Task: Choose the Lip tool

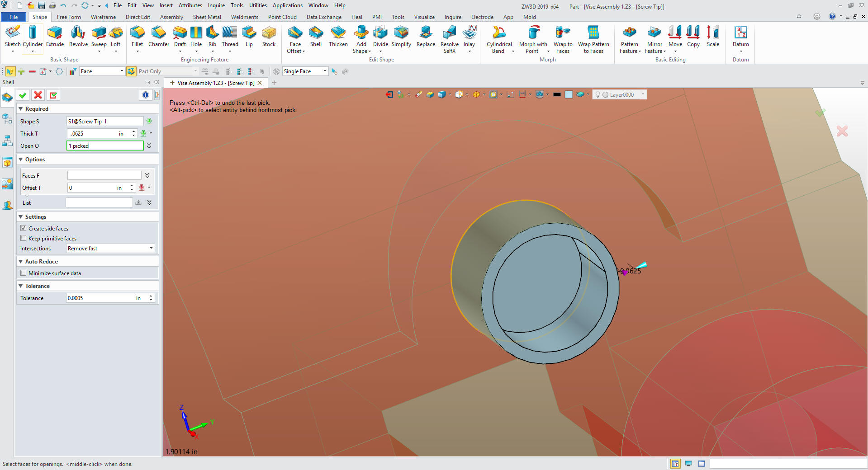Action: point(249,36)
